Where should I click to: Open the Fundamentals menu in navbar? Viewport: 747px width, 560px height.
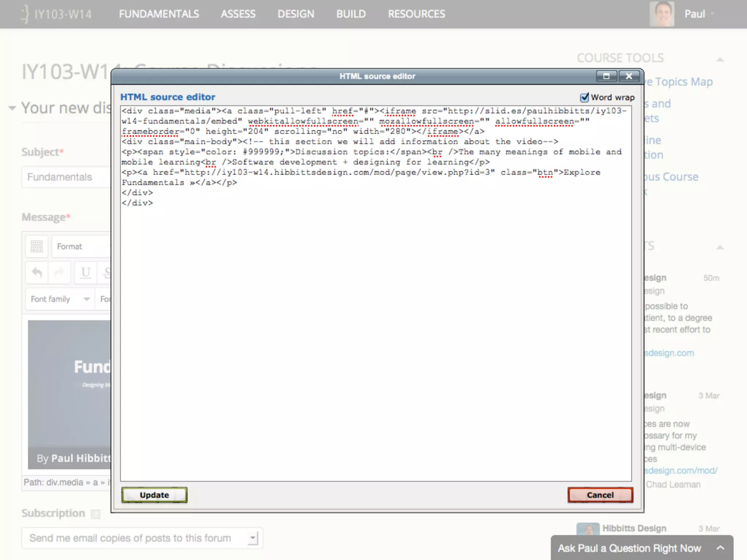159,14
